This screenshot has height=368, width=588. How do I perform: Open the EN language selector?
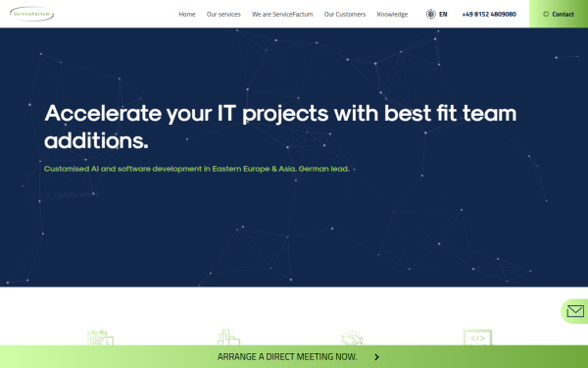(443, 15)
